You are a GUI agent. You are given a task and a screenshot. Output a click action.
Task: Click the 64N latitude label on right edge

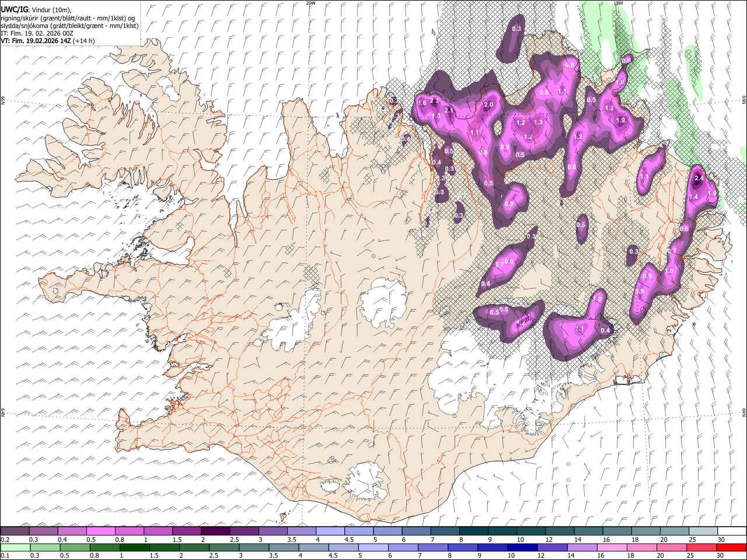pyautogui.click(x=744, y=412)
